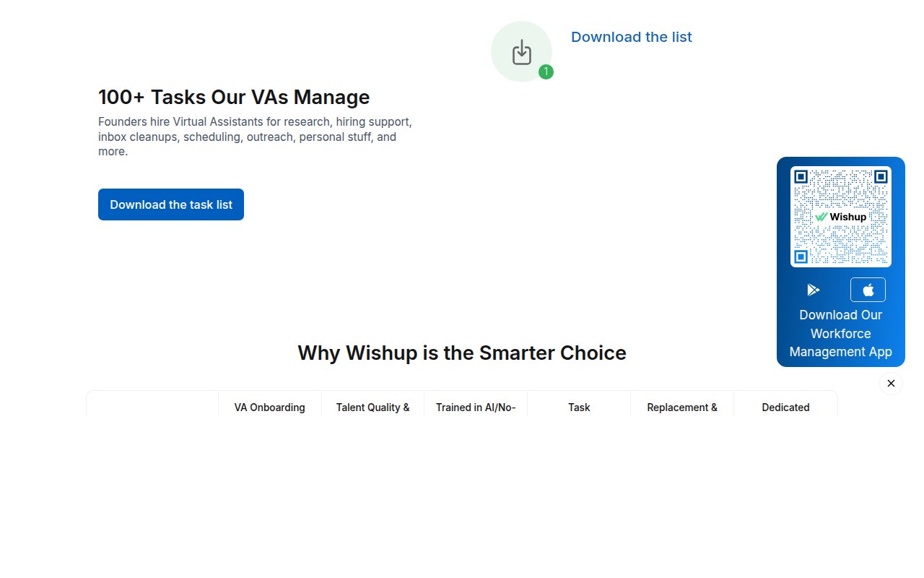This screenshot has width=924, height=578.
Task: Dismiss the Workforce Management App popup
Action: click(891, 383)
